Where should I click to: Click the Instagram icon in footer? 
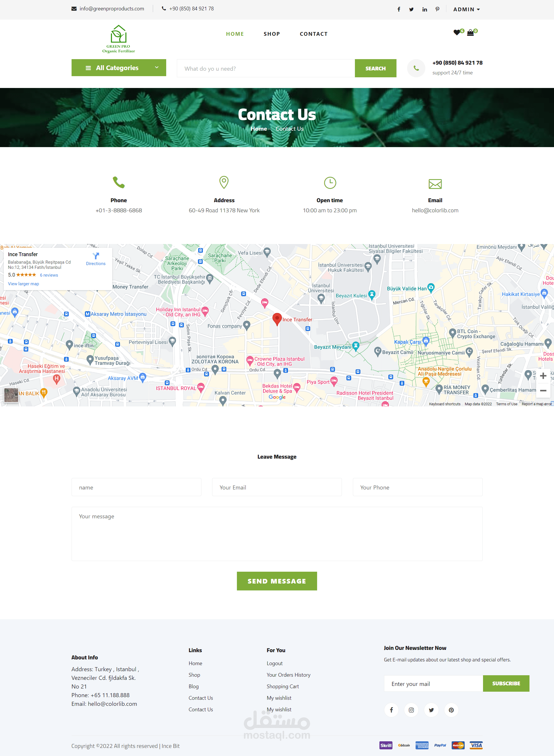(411, 710)
